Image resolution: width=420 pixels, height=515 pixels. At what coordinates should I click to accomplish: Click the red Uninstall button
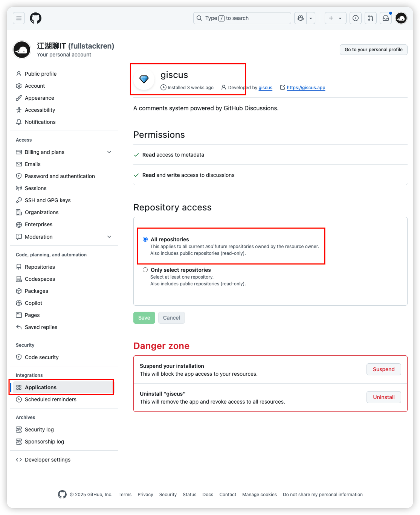[384, 397]
